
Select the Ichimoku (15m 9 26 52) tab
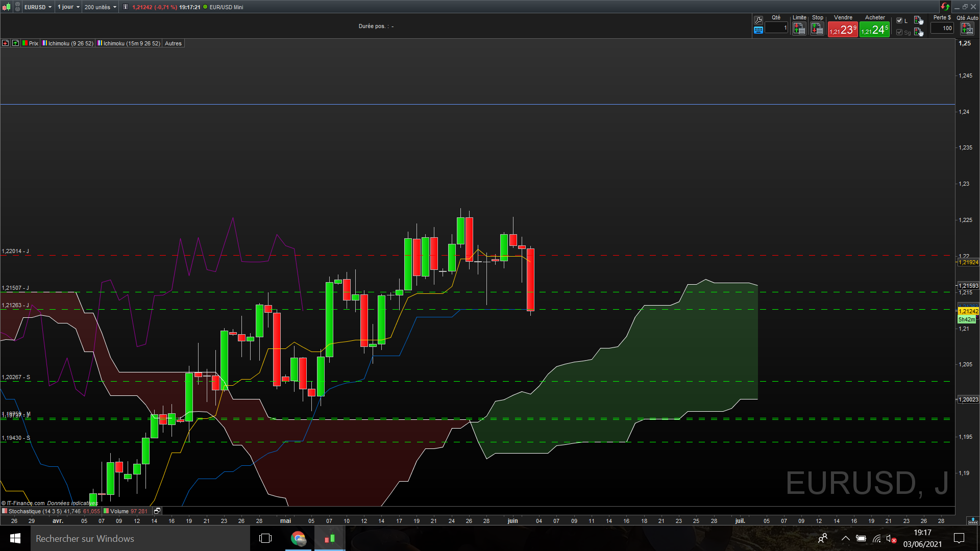pyautogui.click(x=131, y=43)
